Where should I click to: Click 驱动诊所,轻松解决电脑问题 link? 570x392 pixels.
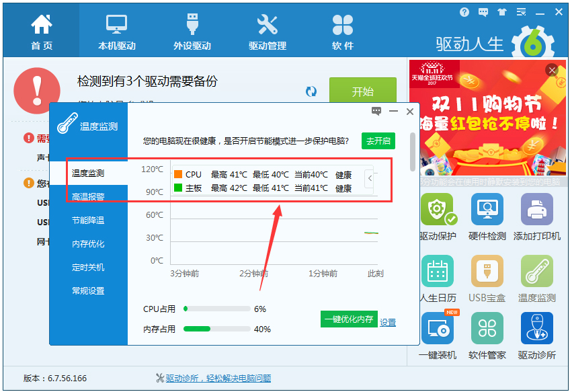(x=218, y=378)
